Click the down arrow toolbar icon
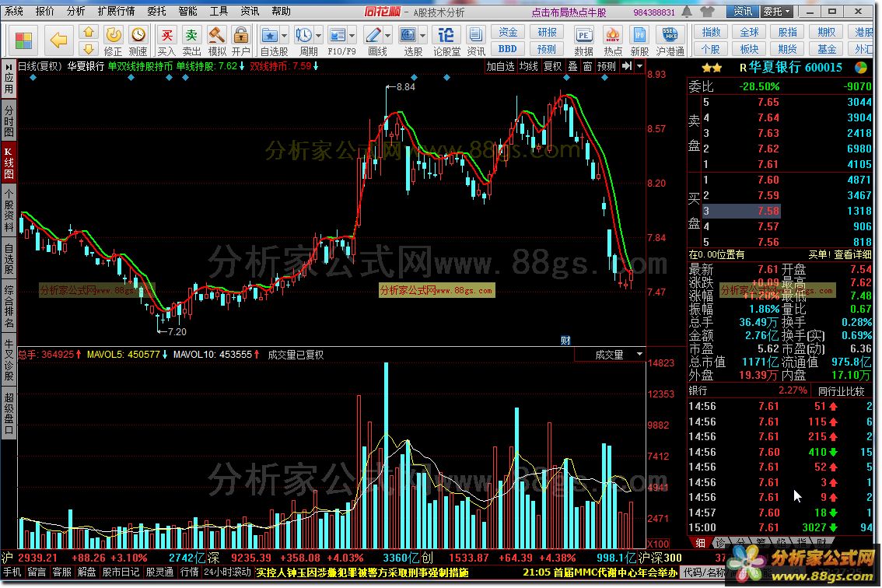 [x=89, y=49]
